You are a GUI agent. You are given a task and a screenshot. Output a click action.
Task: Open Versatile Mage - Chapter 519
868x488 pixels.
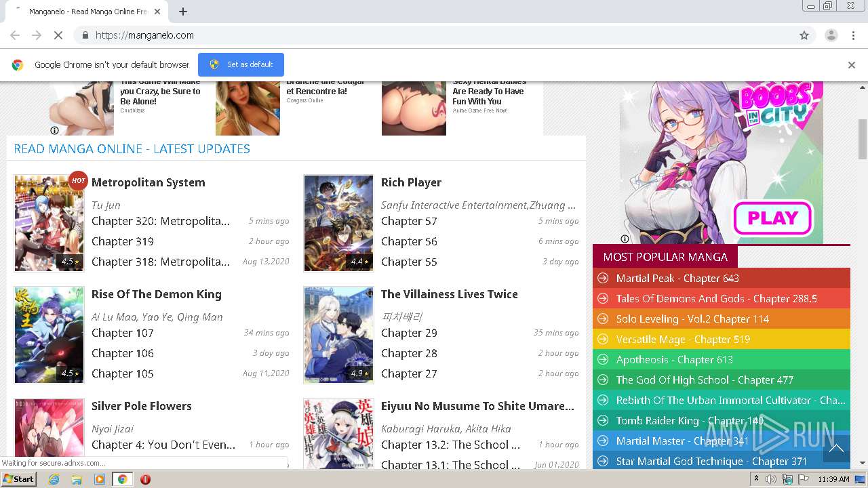[683, 340]
